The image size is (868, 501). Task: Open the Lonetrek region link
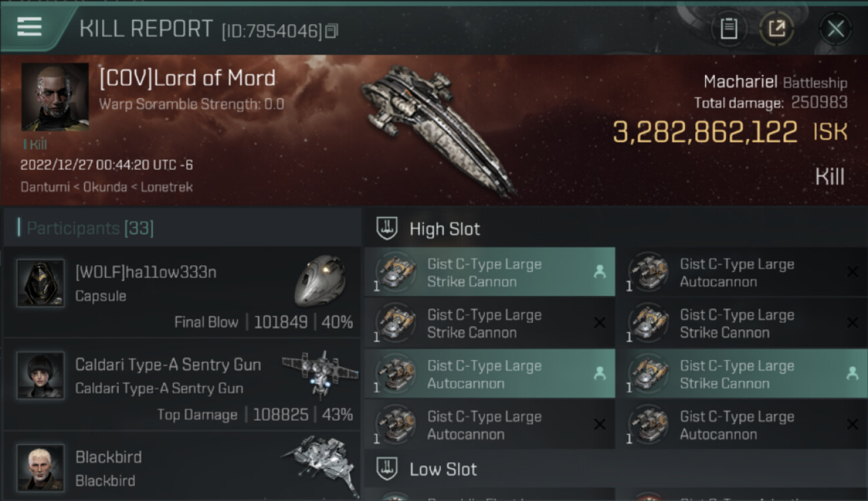[x=167, y=187]
